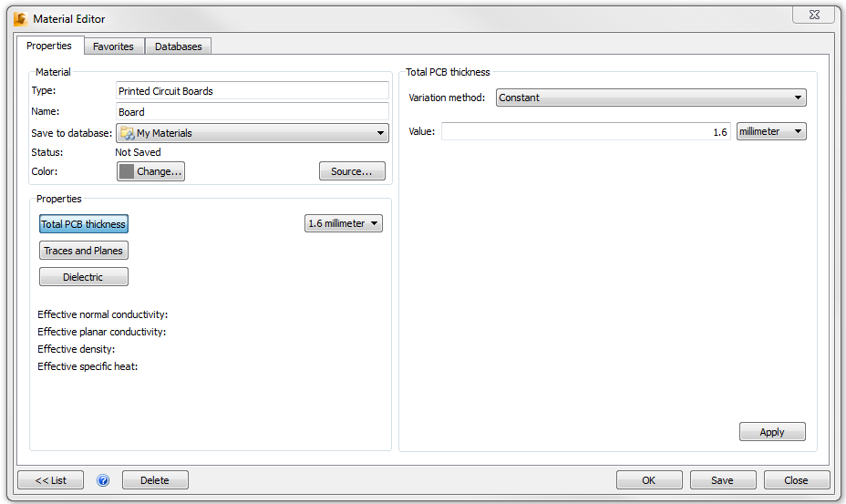Close the Material Editor window with X

pos(815,15)
